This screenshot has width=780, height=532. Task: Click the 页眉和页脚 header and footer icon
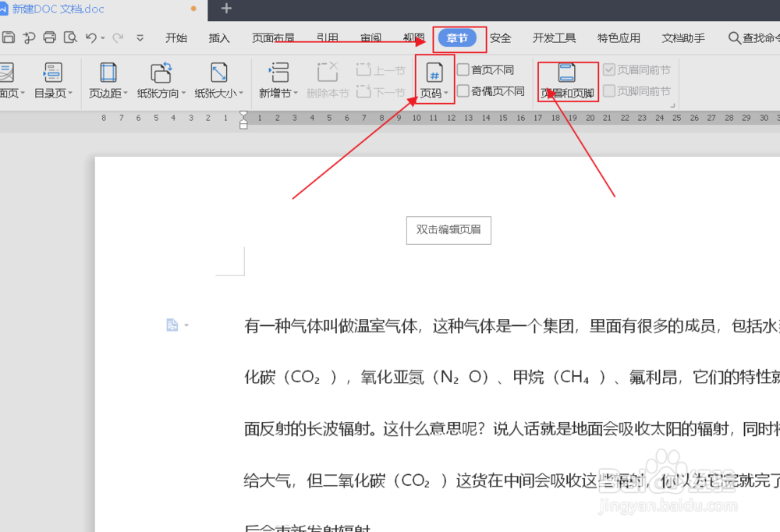point(567,73)
